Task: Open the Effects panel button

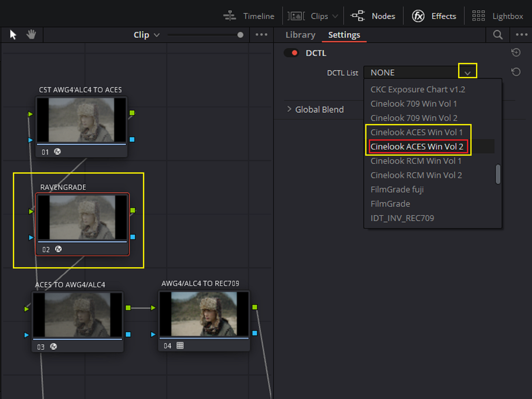Action: [433, 16]
